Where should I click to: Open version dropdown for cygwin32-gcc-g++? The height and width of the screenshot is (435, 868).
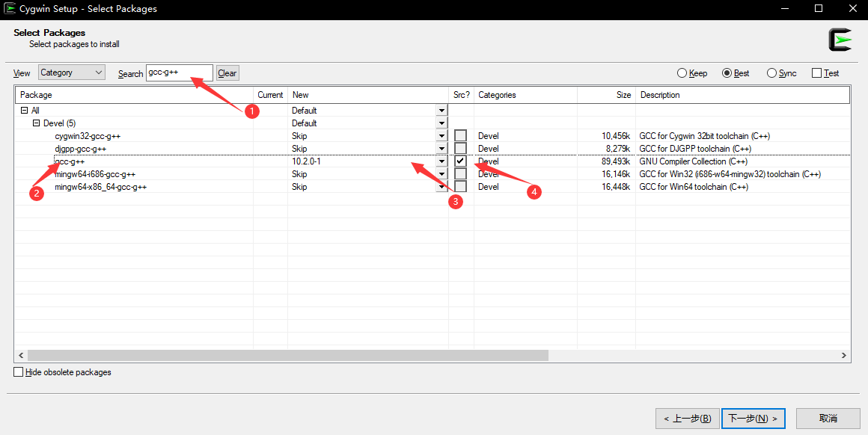pyautogui.click(x=441, y=136)
